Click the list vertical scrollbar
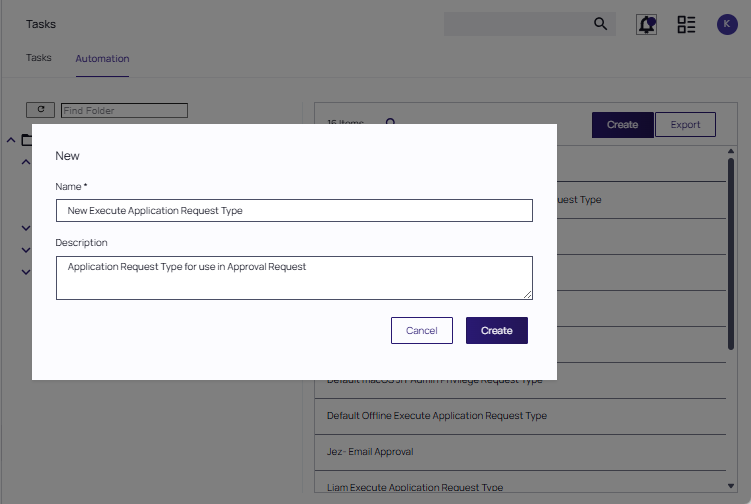The image size is (751, 504). point(731,300)
